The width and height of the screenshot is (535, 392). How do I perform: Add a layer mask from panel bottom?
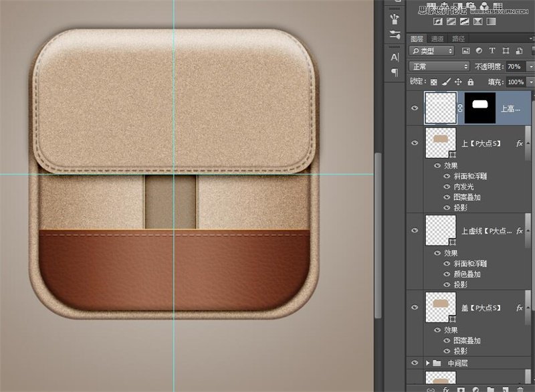tap(461, 389)
